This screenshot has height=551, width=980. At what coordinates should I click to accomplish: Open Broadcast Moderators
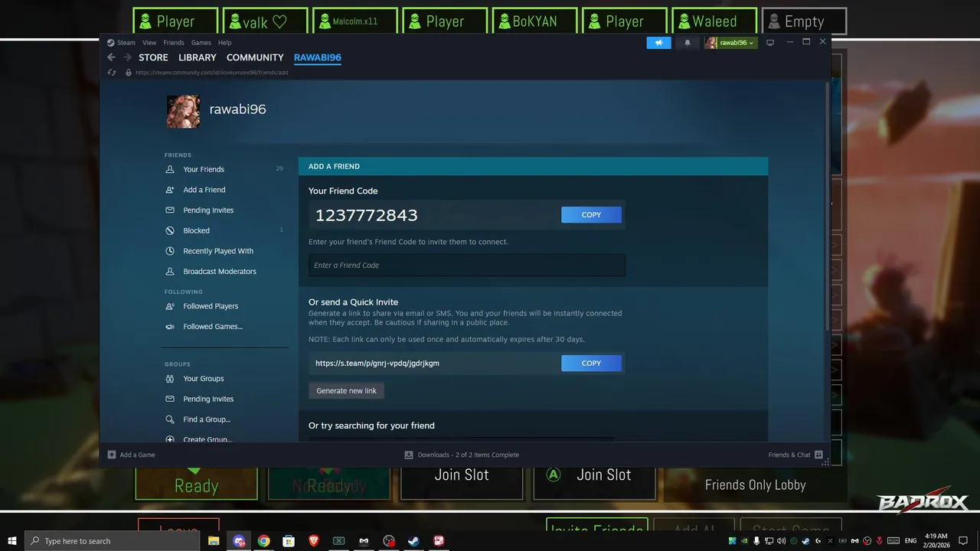220,272
